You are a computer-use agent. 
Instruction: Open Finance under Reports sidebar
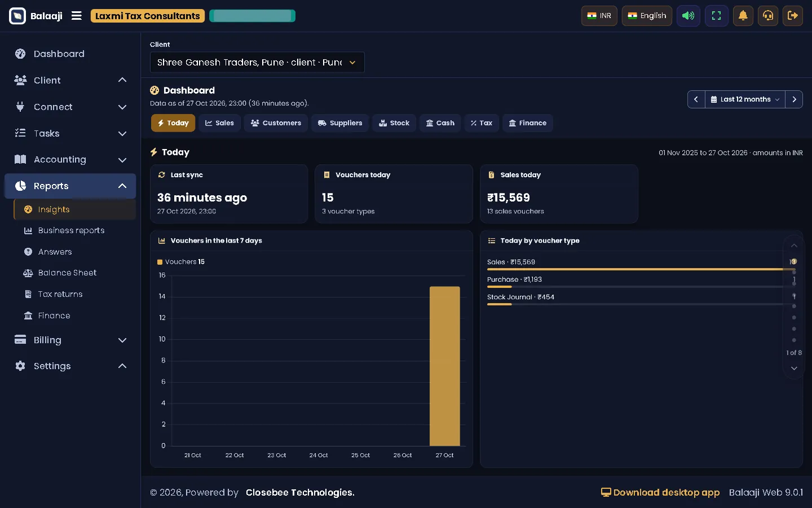coord(75,316)
